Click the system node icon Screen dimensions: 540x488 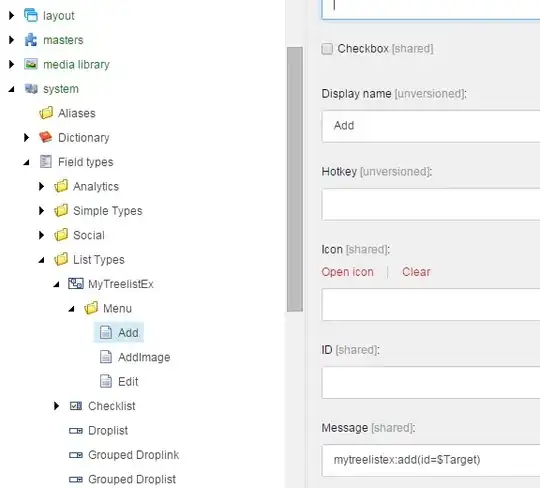[x=31, y=89]
